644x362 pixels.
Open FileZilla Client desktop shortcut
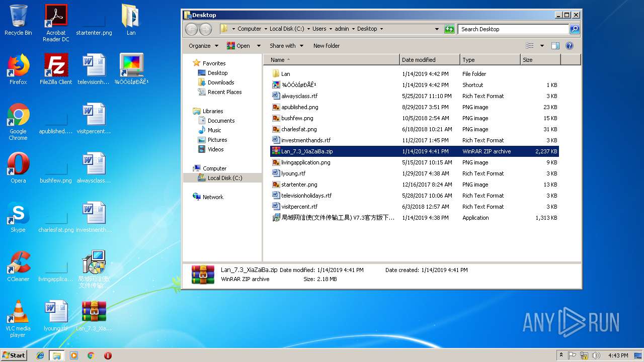coord(56,69)
